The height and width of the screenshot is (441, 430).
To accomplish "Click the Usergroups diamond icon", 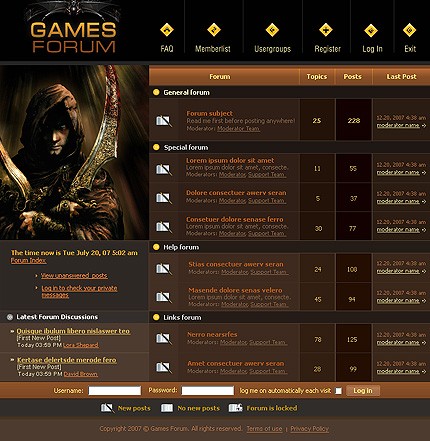I will [x=272, y=30].
